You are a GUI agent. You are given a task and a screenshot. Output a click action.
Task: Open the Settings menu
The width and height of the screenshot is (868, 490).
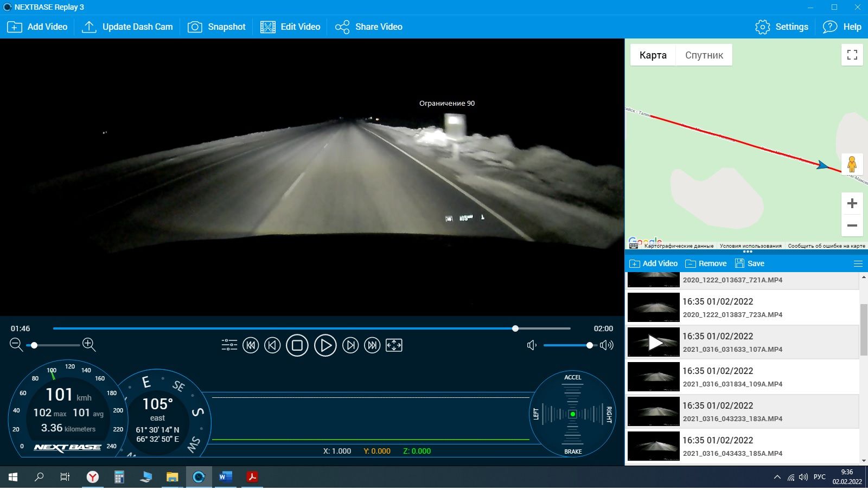point(782,27)
